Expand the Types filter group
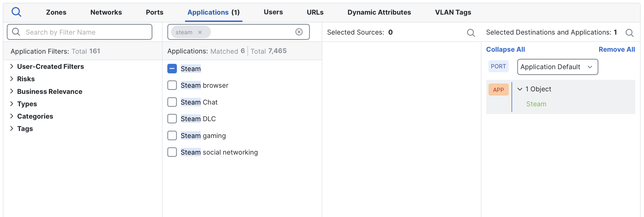The width and height of the screenshot is (644, 217). click(x=12, y=104)
